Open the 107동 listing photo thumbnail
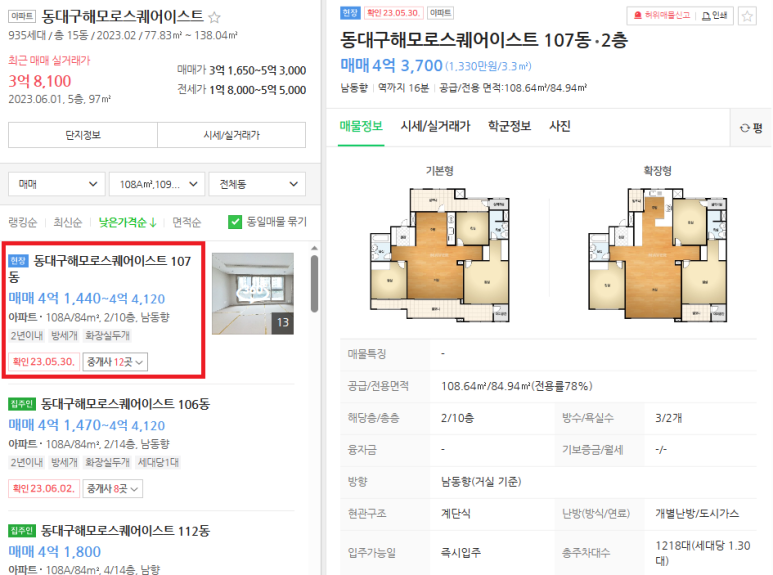 click(253, 293)
